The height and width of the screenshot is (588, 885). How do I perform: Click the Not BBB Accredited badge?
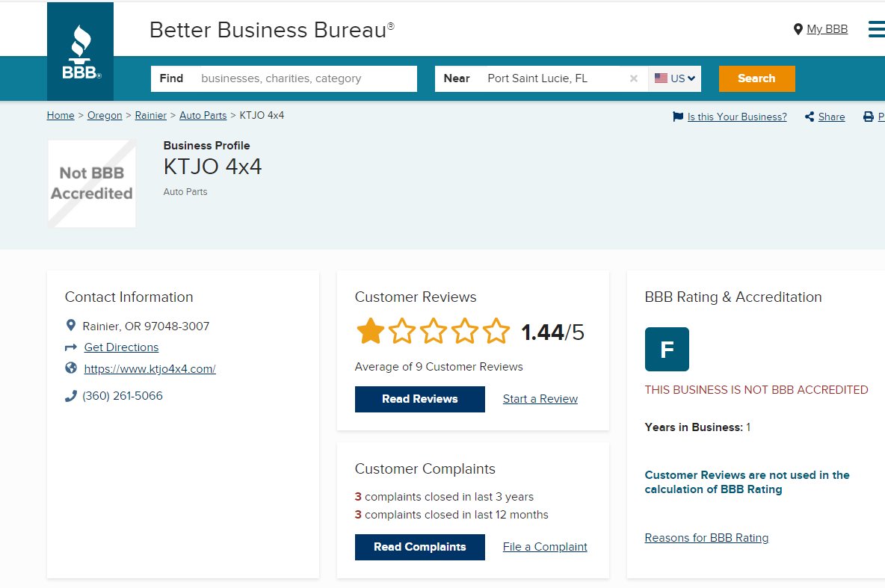pos(91,183)
